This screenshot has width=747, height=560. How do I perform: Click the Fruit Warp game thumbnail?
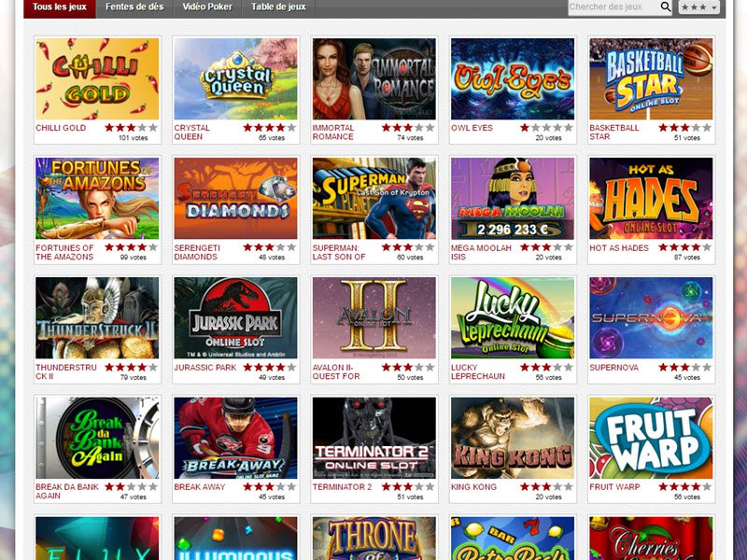coord(651,438)
